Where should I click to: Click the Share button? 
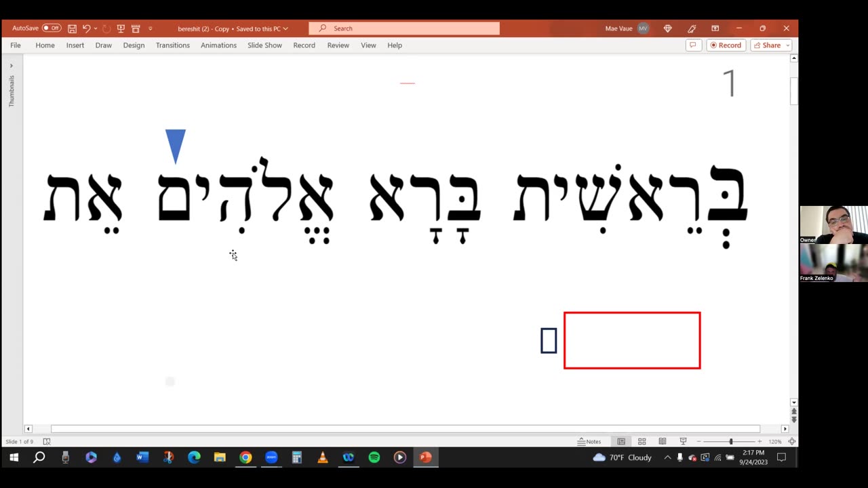point(767,45)
